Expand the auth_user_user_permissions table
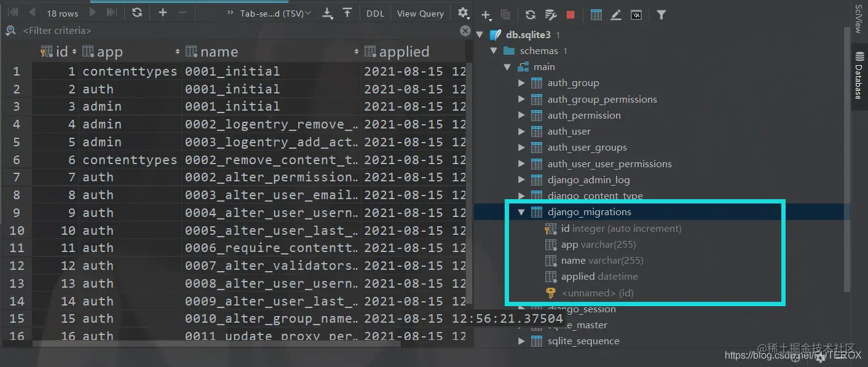 tap(522, 164)
